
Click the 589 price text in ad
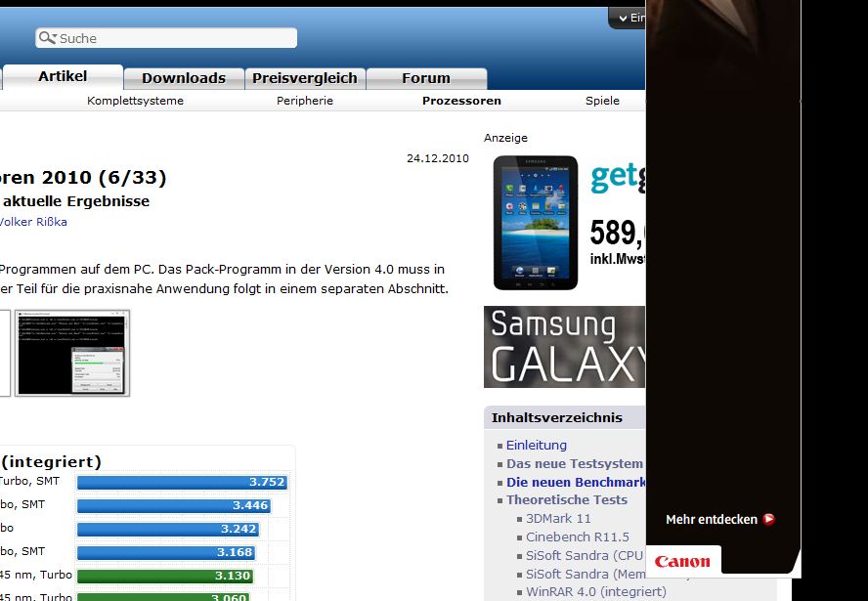tap(617, 232)
